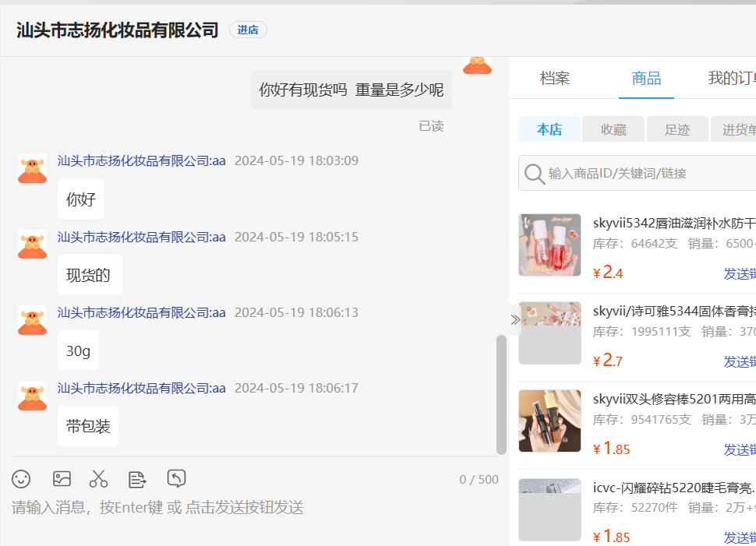Click the skyvii双头修容棒5201 product thumbnail
Screen dimensions: 756x546
point(549,421)
